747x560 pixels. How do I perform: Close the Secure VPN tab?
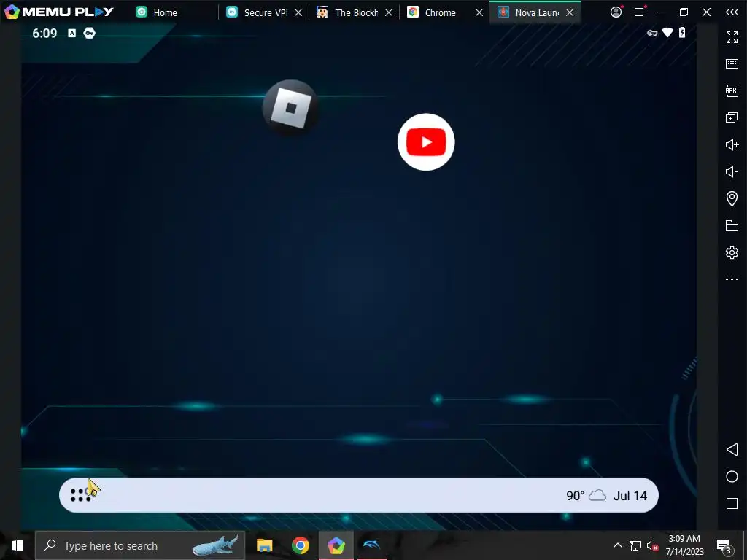click(x=298, y=12)
